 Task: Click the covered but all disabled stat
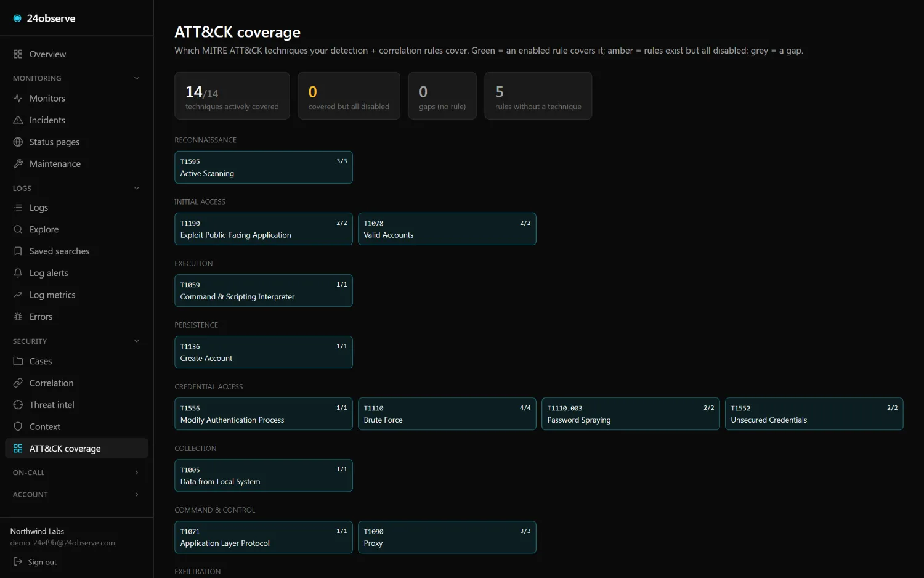pos(349,96)
